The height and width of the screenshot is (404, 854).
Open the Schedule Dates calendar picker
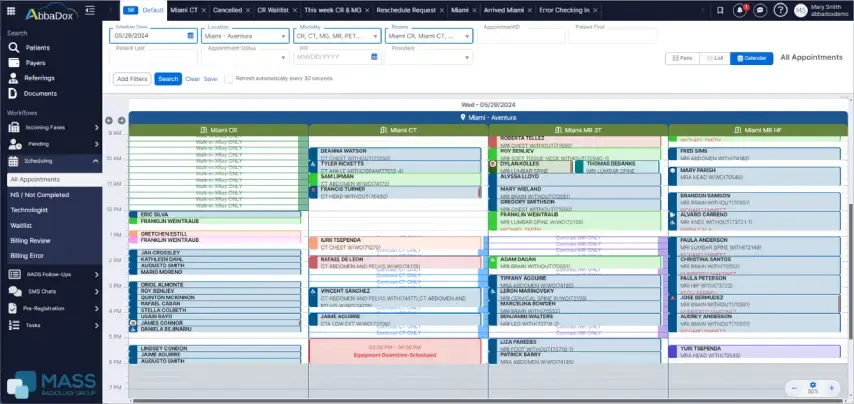click(x=190, y=36)
